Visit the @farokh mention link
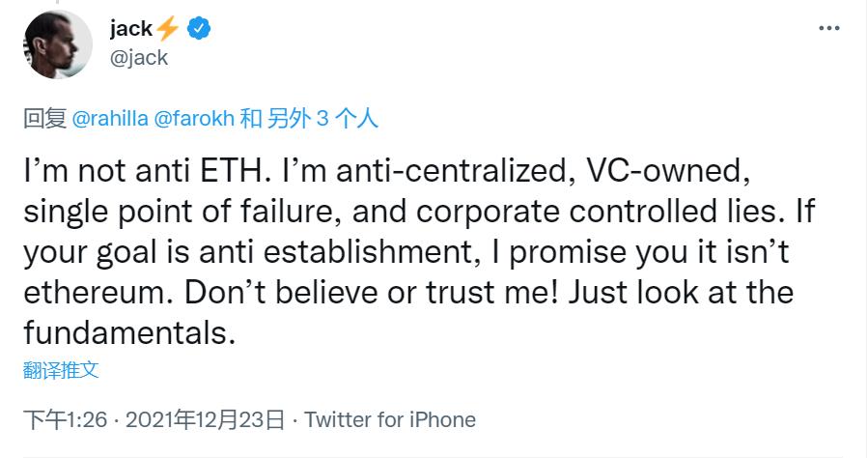This screenshot has width=868, height=458. coord(191,118)
